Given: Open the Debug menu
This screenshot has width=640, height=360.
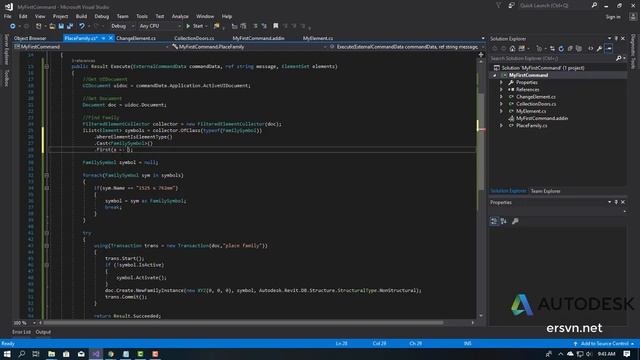Looking at the screenshot, I should point(102,16).
